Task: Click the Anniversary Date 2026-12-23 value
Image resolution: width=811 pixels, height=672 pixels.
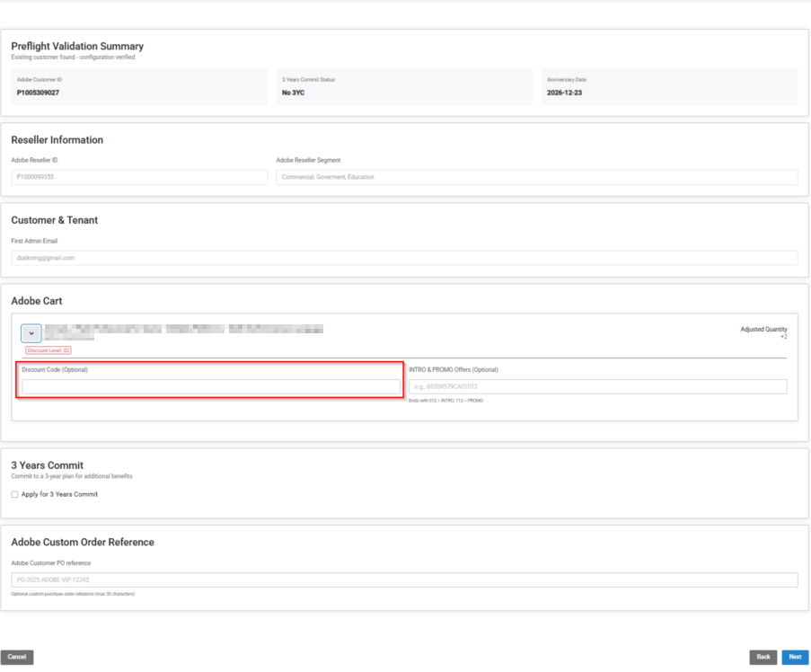Action: (x=564, y=93)
